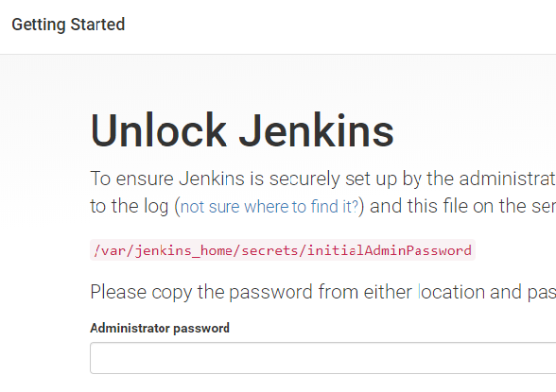Open the 'not sure where to find it?' link

pos(269,207)
